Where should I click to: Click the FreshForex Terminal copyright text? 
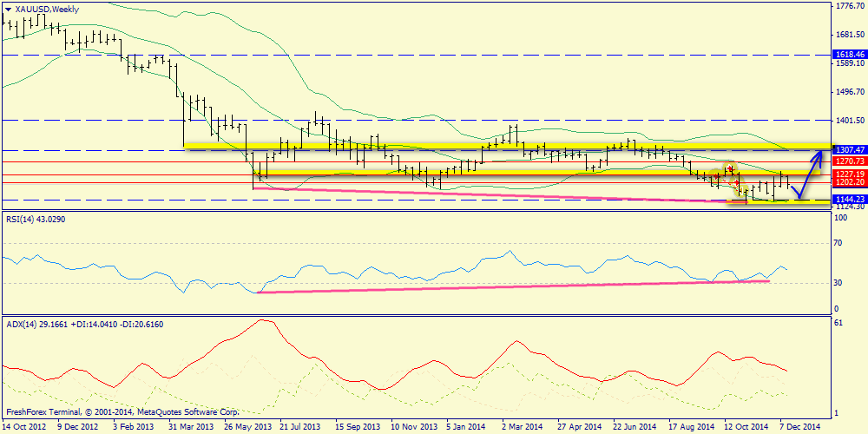point(123,412)
